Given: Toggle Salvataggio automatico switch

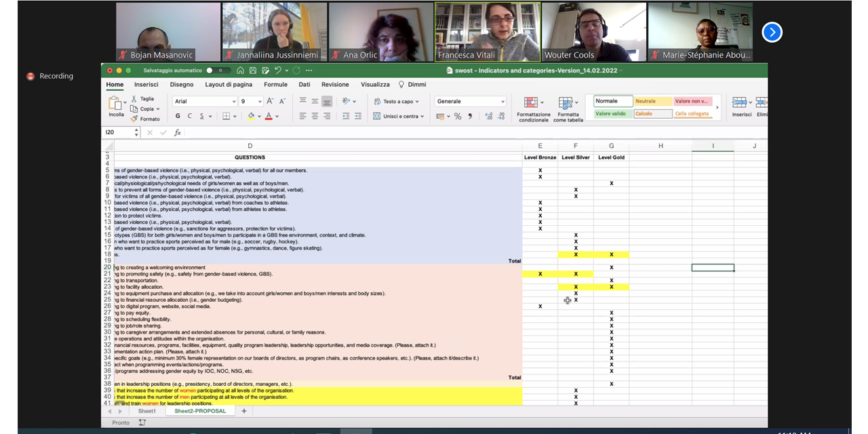Looking at the screenshot, I should pyautogui.click(x=218, y=71).
